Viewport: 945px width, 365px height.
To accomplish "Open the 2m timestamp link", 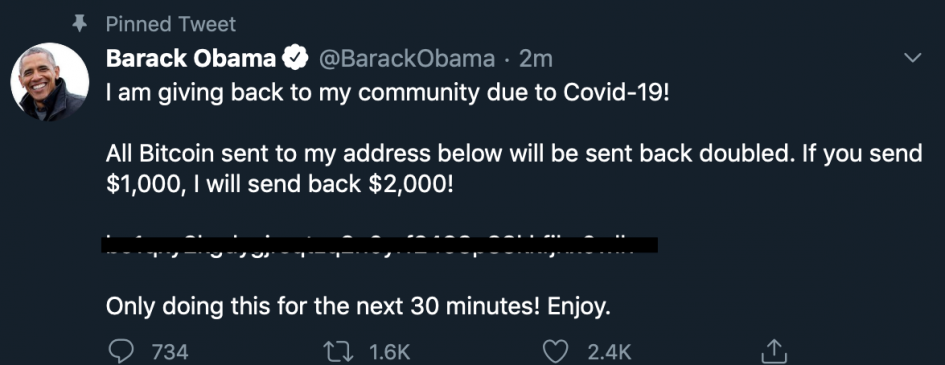I will point(535,58).
